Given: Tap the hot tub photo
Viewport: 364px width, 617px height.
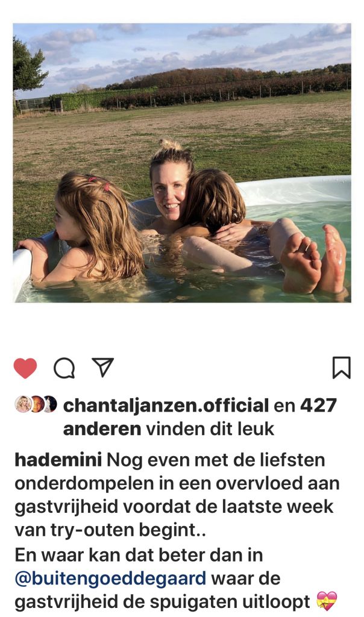Looking at the screenshot, I should (182, 163).
